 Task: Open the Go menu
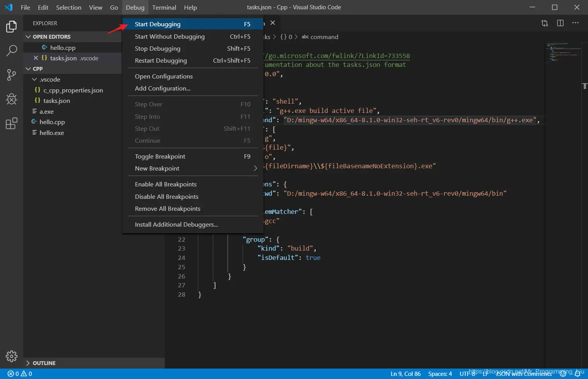[x=114, y=7]
